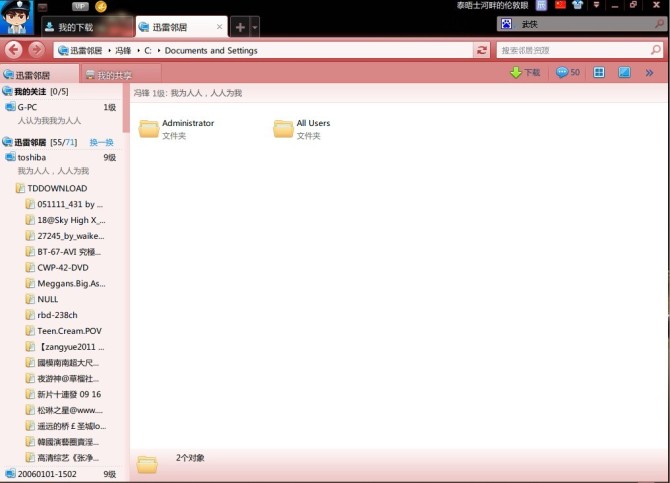
Task: Select the NULL folder
Action: pos(42,299)
